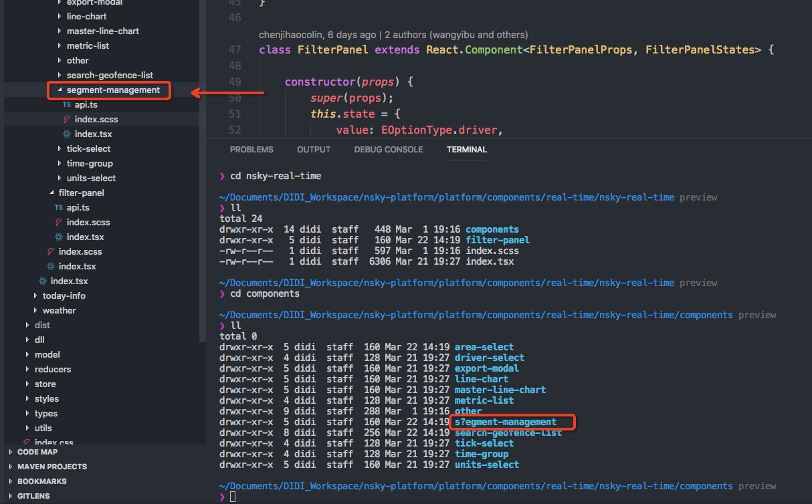
Task: Switch to the OUTPUT panel tab
Action: [x=314, y=150]
